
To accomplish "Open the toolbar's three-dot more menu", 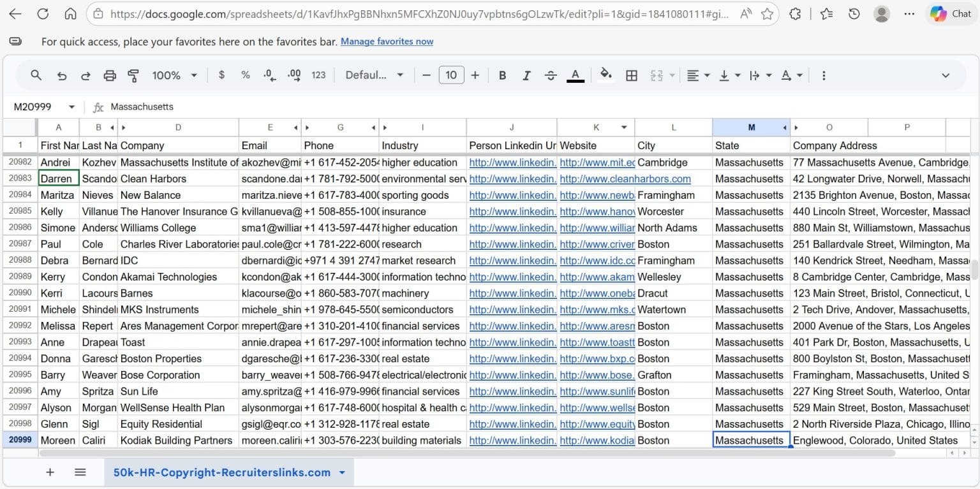I will click(824, 75).
